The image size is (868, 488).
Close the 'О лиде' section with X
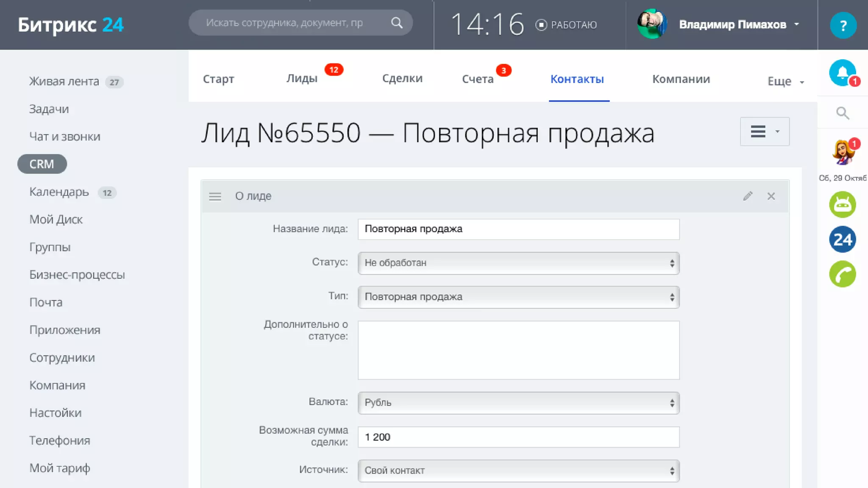[771, 196]
